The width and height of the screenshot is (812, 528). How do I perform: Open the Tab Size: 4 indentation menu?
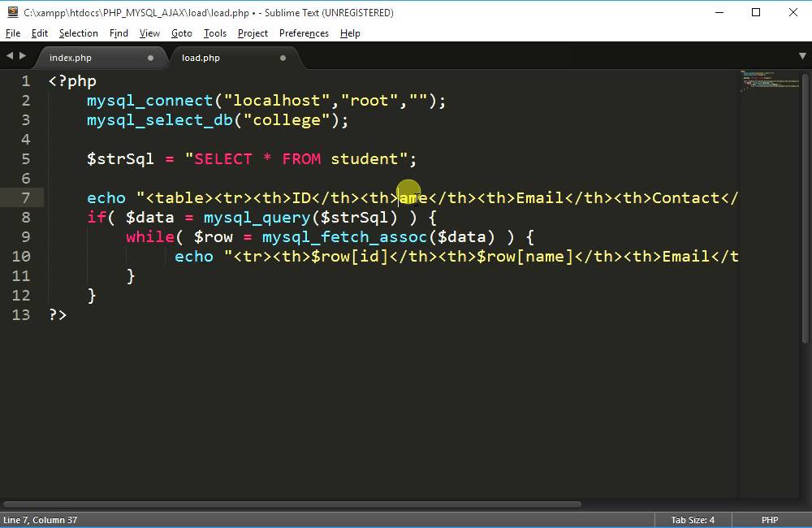coord(693,520)
